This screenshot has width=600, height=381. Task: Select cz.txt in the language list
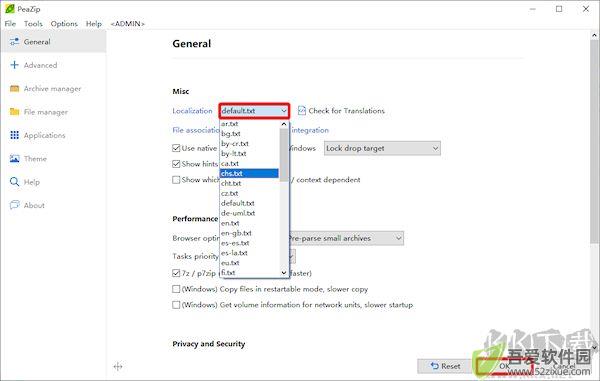[x=249, y=193]
